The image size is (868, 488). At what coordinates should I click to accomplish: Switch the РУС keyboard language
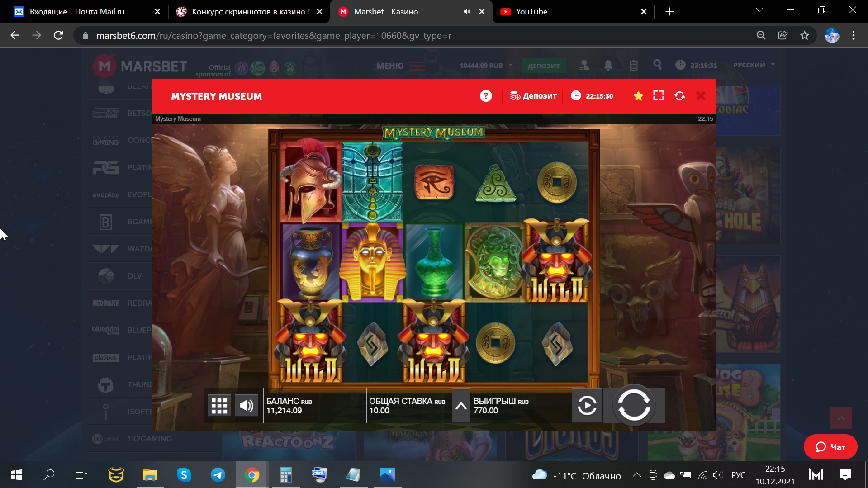[x=738, y=475]
